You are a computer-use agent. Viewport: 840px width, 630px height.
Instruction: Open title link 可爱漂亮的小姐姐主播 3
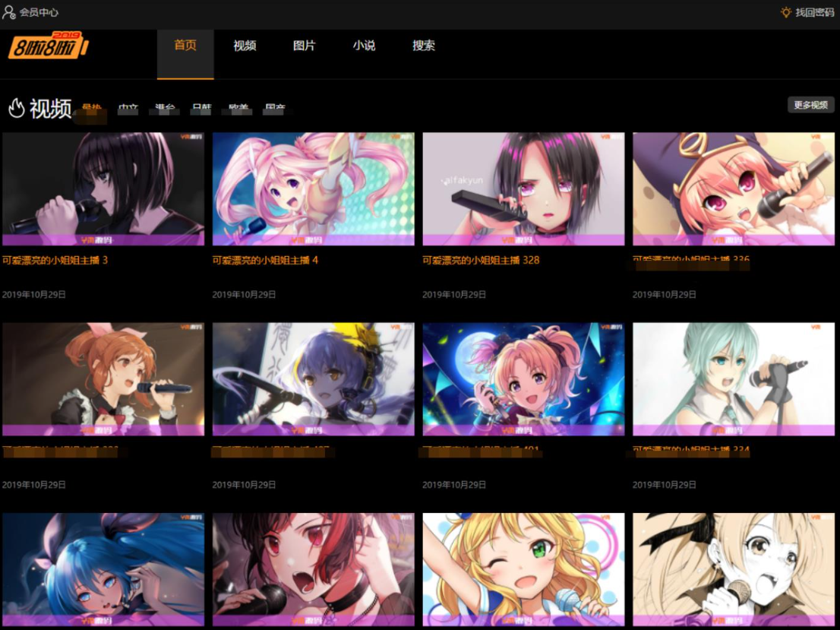click(x=55, y=260)
